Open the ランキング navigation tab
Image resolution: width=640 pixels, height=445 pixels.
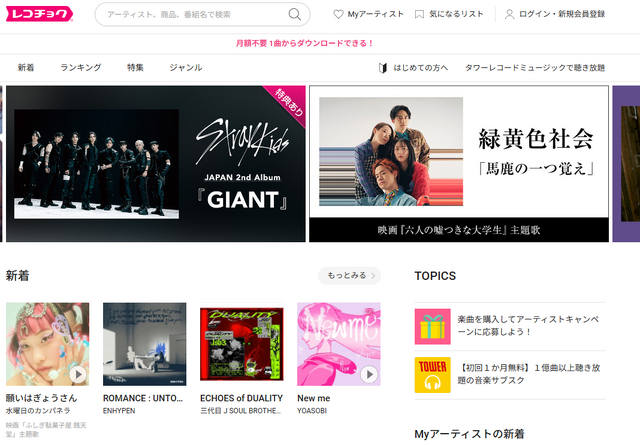coord(80,68)
